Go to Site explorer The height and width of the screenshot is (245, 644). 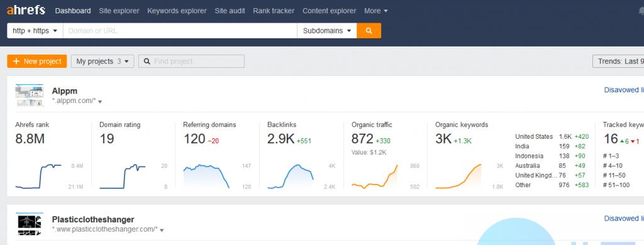pos(119,11)
